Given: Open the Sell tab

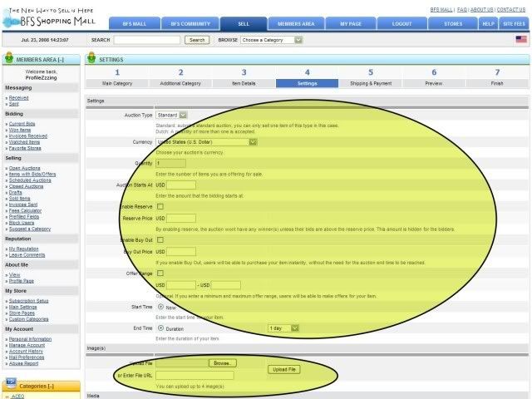Looking at the screenshot, I should point(244,24).
